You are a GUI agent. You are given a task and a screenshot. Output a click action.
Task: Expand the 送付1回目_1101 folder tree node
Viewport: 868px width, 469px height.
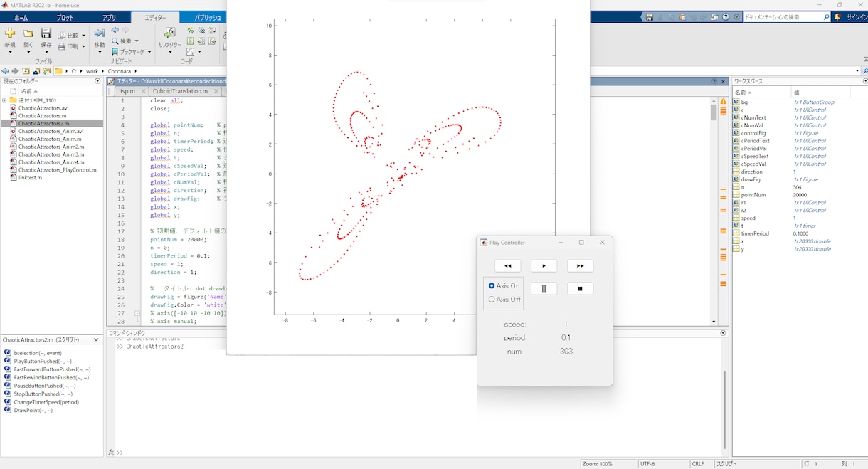point(4,100)
